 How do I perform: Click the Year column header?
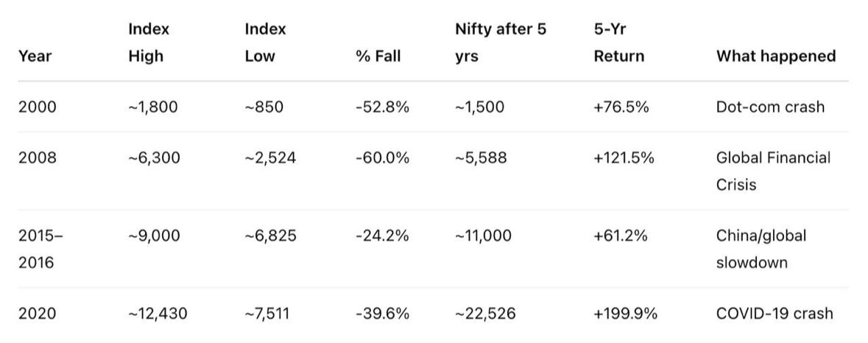35,56
